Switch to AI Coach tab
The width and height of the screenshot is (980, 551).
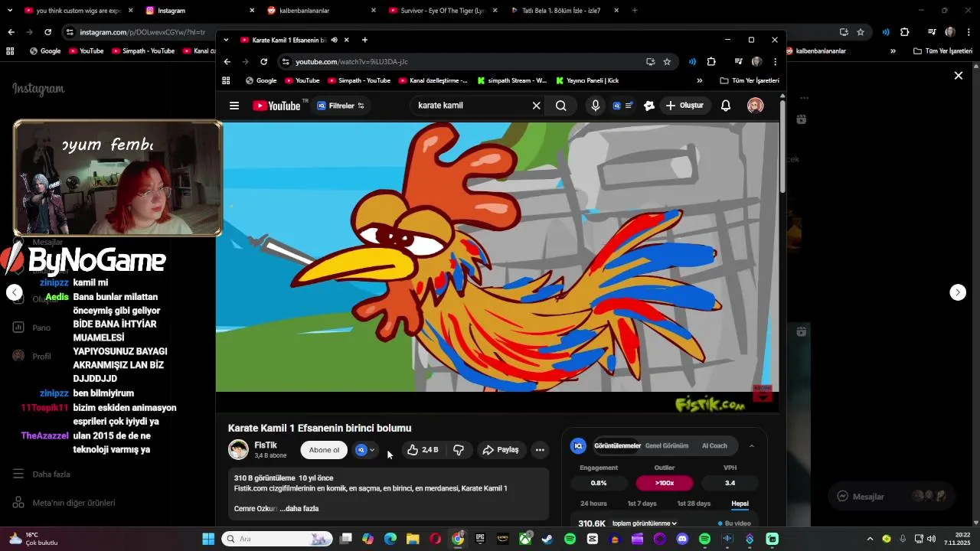[714, 446]
